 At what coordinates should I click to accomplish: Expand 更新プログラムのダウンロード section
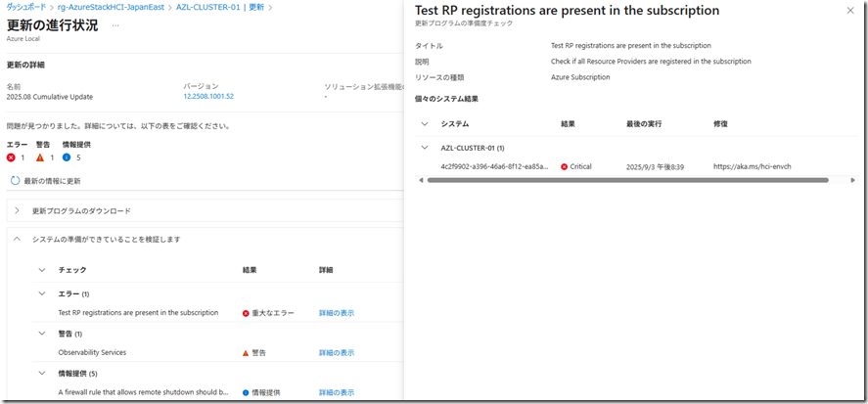tap(18, 211)
